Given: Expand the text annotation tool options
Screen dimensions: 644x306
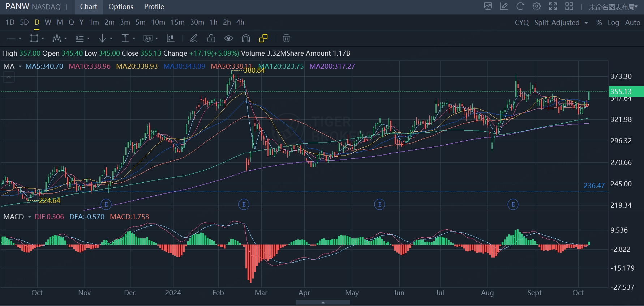Looking at the screenshot, I should pos(156,38).
